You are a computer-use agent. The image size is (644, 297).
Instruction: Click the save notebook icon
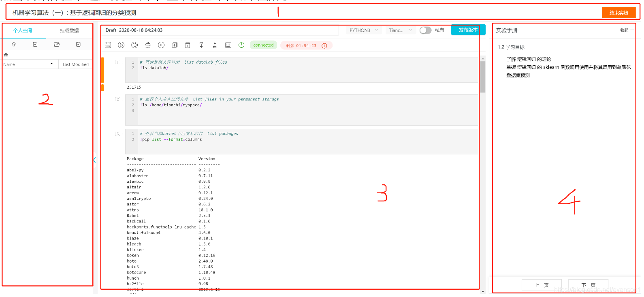pyautogui.click(x=108, y=45)
